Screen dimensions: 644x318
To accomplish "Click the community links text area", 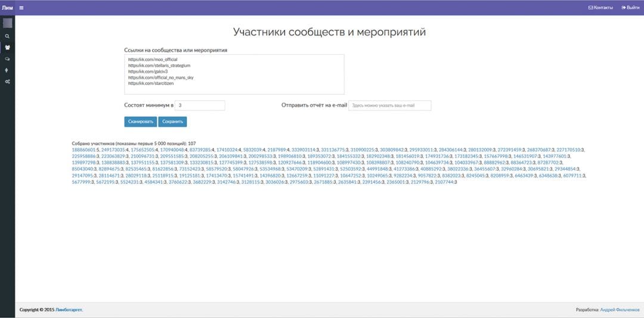I will click(x=234, y=74).
